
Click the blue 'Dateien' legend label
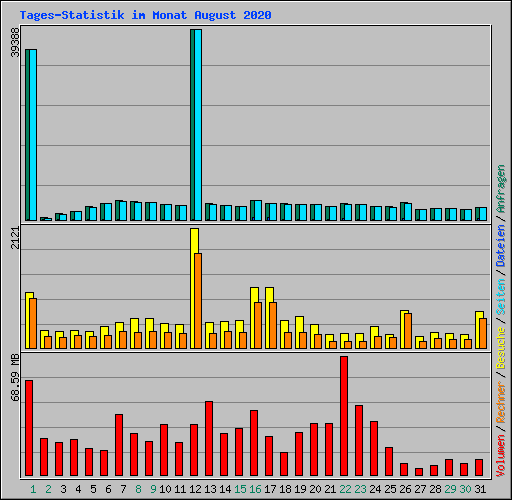coord(501,246)
